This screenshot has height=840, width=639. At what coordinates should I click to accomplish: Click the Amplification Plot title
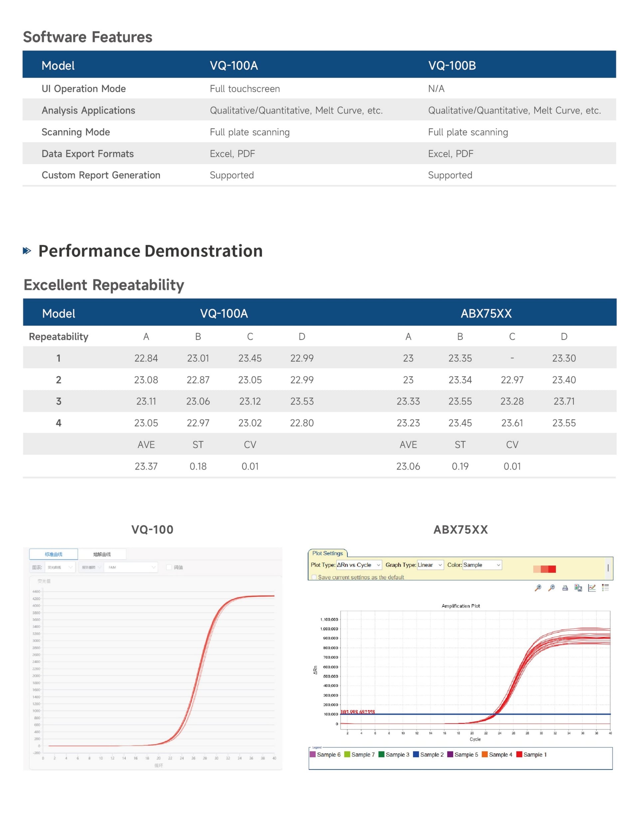(x=461, y=606)
